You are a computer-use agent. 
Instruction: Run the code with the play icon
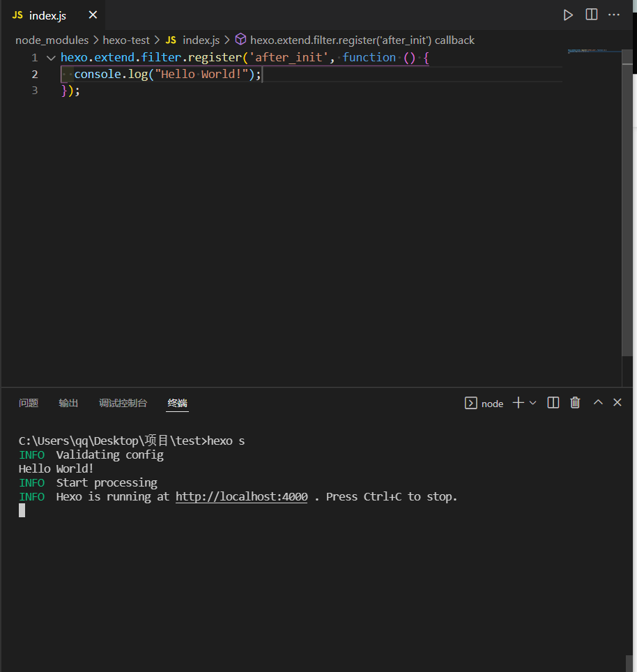pos(568,15)
